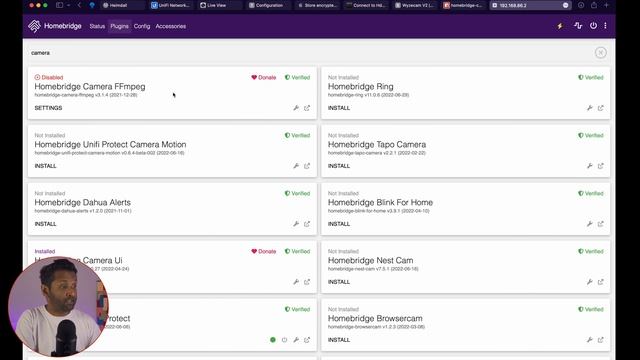Clear the plugin search with the X button

pos(600,53)
